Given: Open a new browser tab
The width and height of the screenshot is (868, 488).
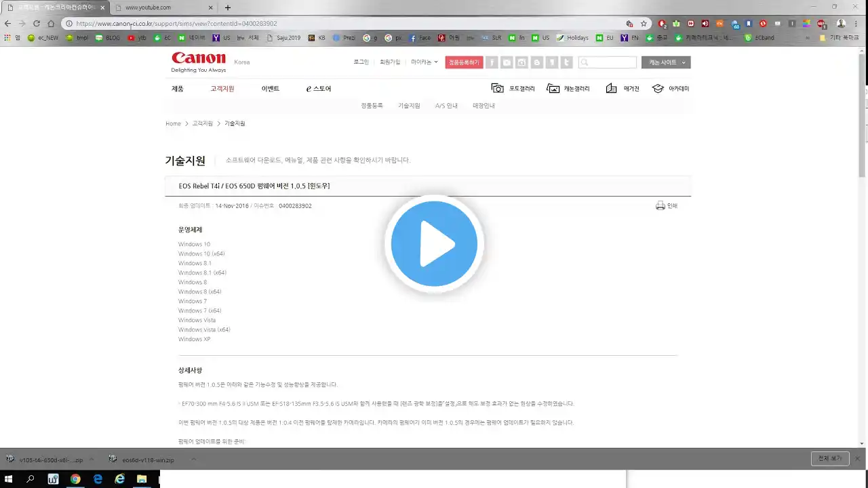Looking at the screenshot, I should point(228,7).
